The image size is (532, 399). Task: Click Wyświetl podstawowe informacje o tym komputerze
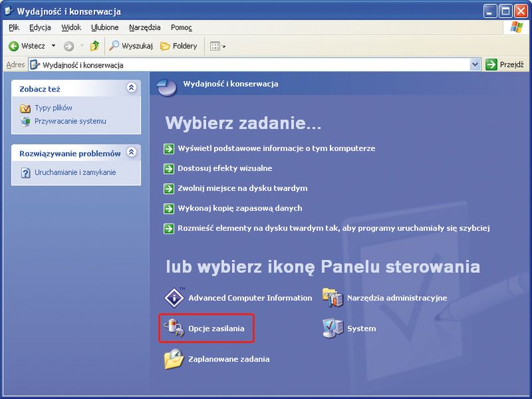pos(277,148)
